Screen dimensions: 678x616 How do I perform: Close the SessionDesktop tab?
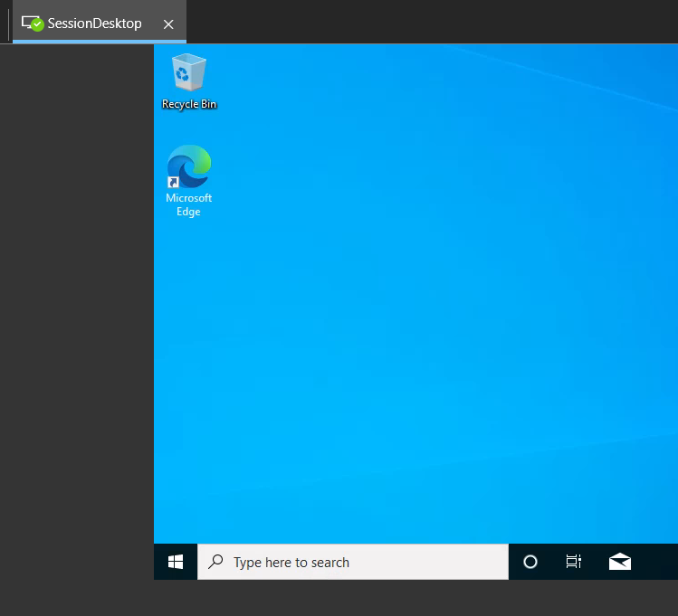pyautogui.click(x=168, y=24)
